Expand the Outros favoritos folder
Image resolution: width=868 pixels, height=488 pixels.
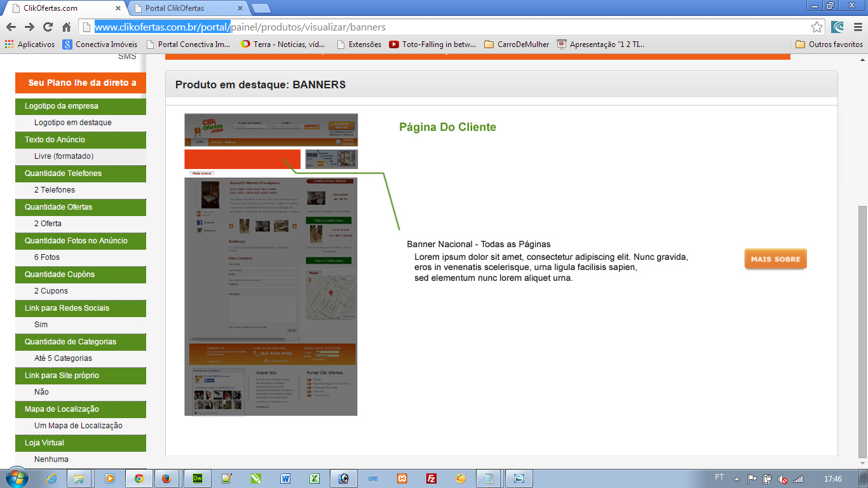point(829,44)
